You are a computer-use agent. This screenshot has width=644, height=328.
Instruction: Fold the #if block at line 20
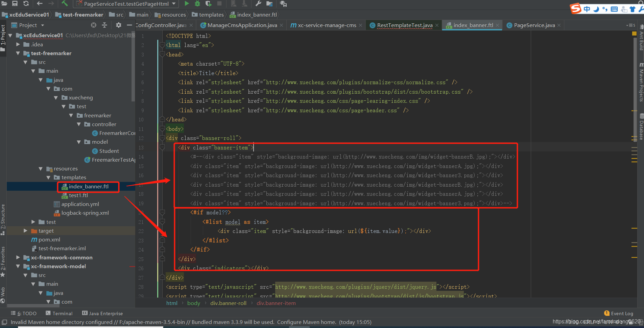[162, 212]
